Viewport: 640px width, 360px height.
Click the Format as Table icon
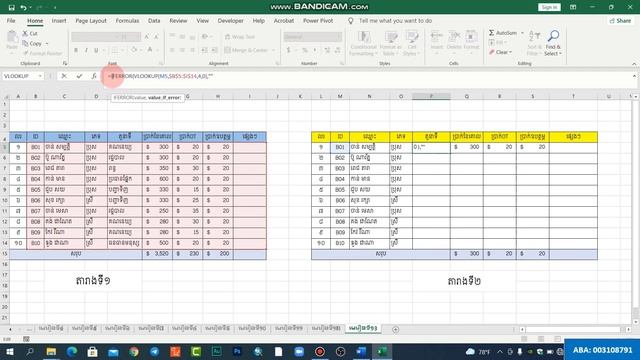coord(391,37)
